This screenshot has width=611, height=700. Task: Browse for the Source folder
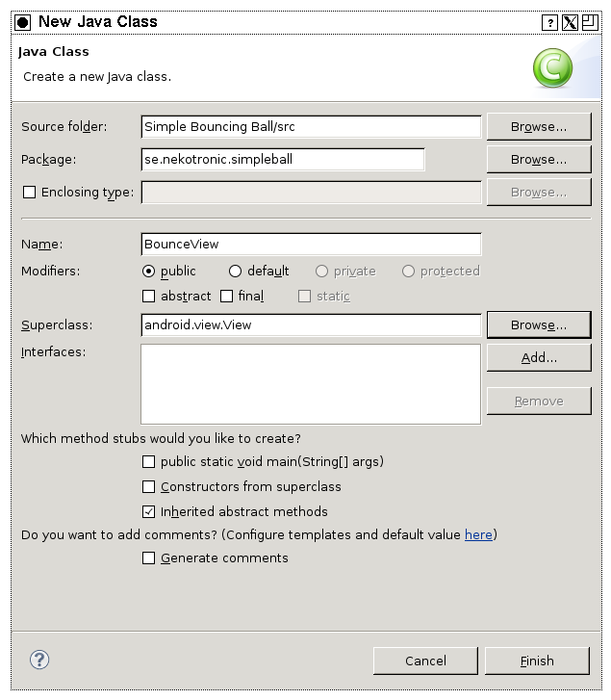click(539, 127)
